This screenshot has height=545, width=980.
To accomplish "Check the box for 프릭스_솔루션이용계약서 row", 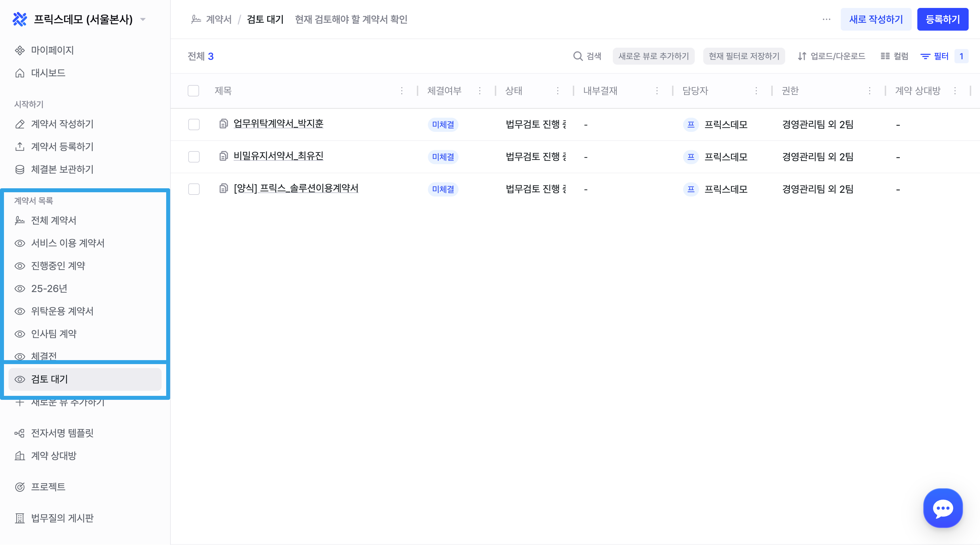I will (194, 189).
